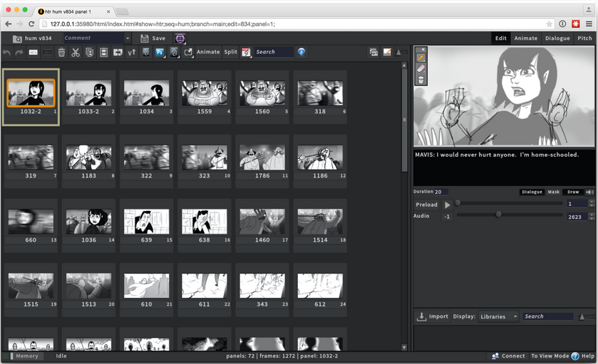Toggle the Mask mode button

(553, 192)
